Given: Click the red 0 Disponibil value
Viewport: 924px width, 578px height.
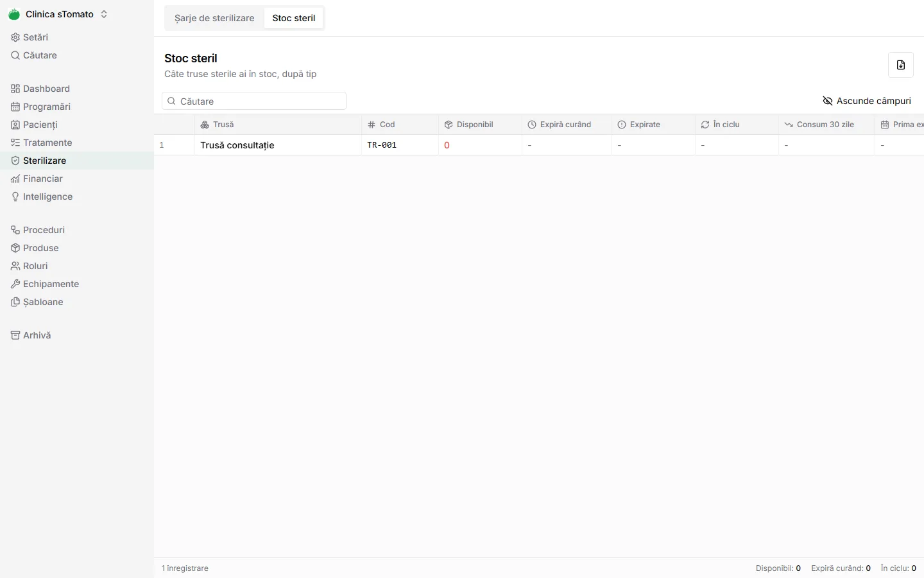Looking at the screenshot, I should tap(447, 145).
